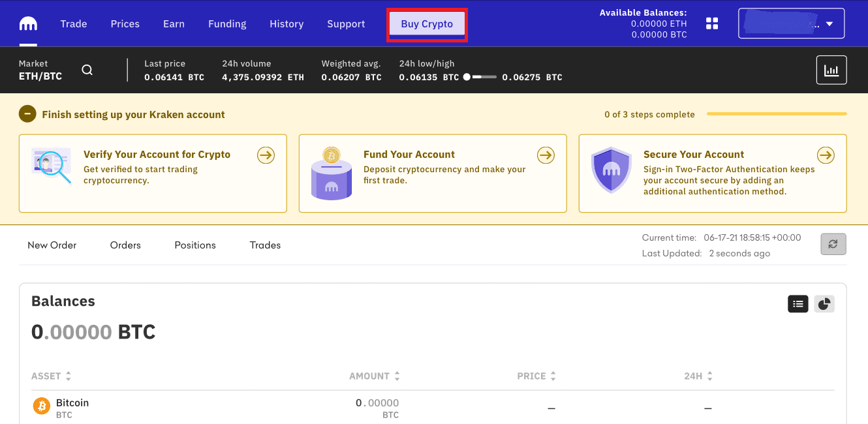Image resolution: width=868 pixels, height=424 pixels.
Task: Click the setup steps progress bar
Action: coord(777,114)
